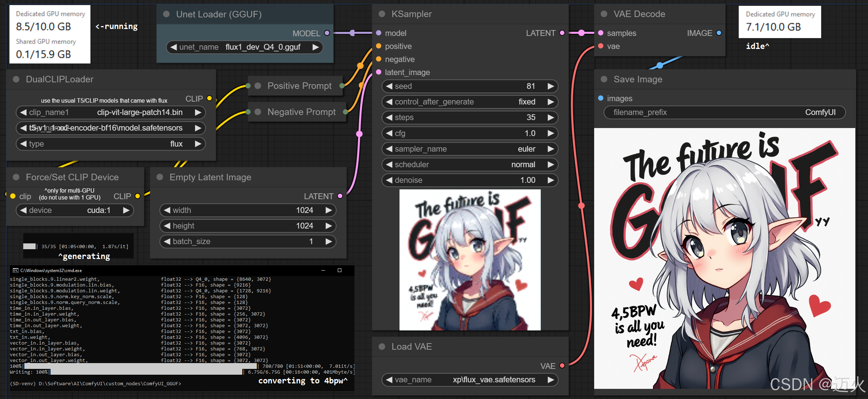The image size is (868, 399).
Task: Click the IMAGE output socket on VAE Decode
Action: (719, 33)
